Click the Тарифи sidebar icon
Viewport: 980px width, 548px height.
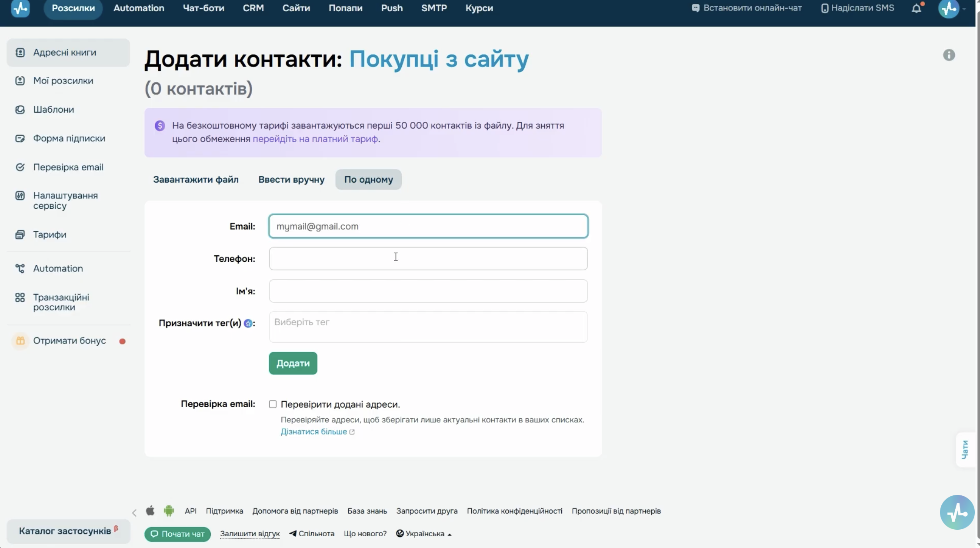coord(20,235)
